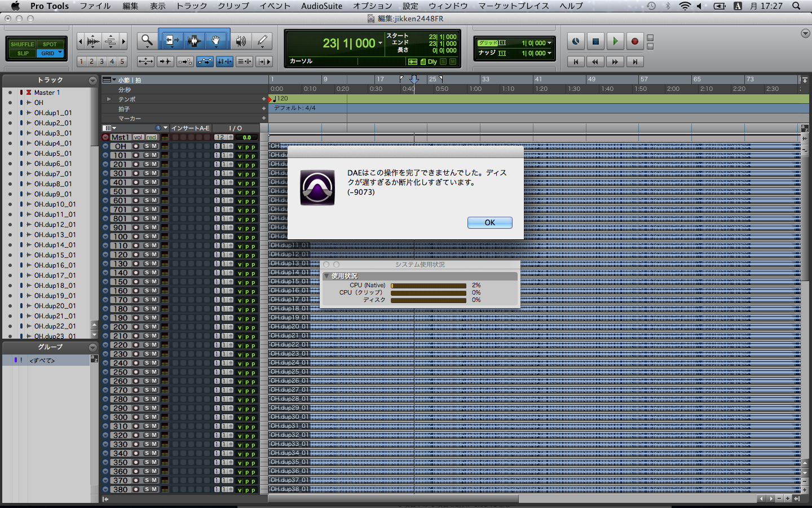Select the Selector waveform tool
Screen dimensions: 812x508
coord(194,41)
